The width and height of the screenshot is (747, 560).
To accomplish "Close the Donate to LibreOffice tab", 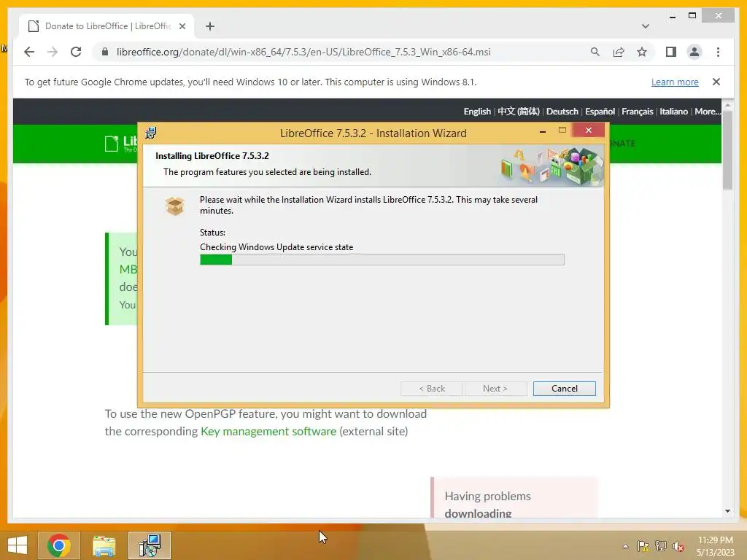I will point(182,26).
